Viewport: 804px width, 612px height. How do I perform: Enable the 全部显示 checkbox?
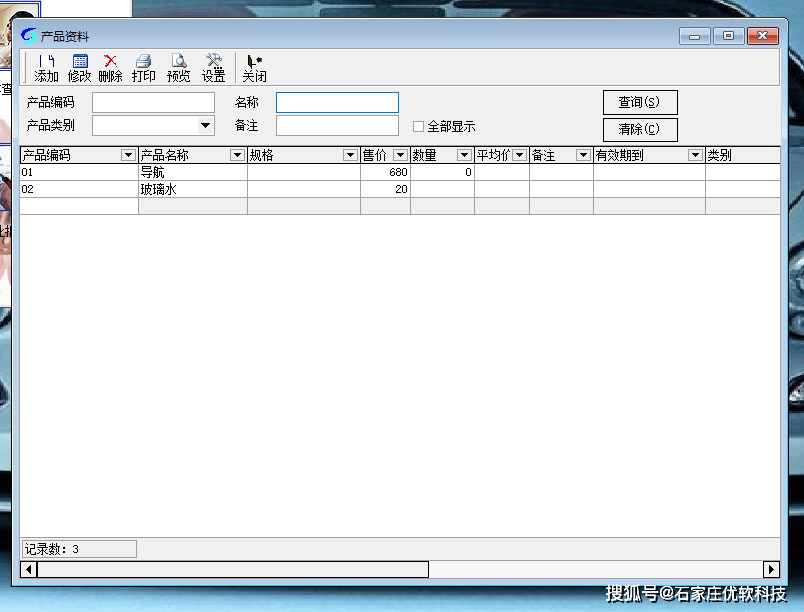tap(419, 127)
